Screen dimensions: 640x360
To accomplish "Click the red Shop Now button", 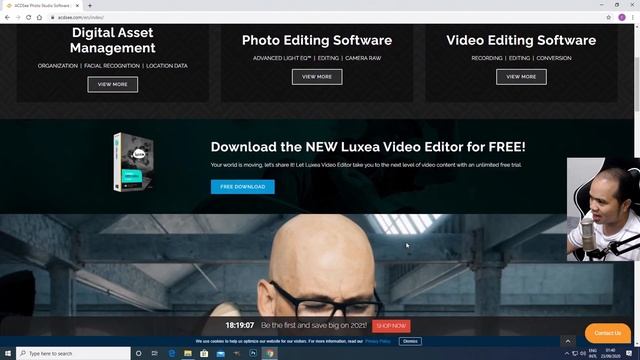I will click(391, 326).
